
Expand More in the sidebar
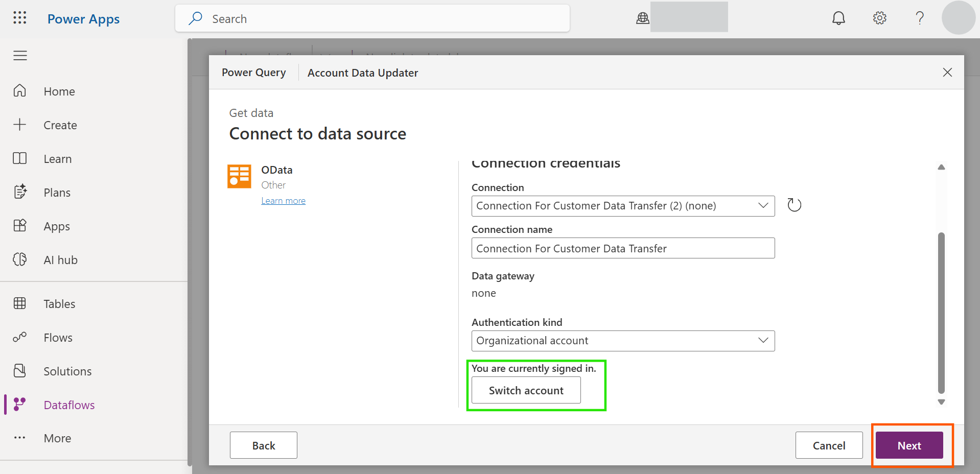(57, 438)
